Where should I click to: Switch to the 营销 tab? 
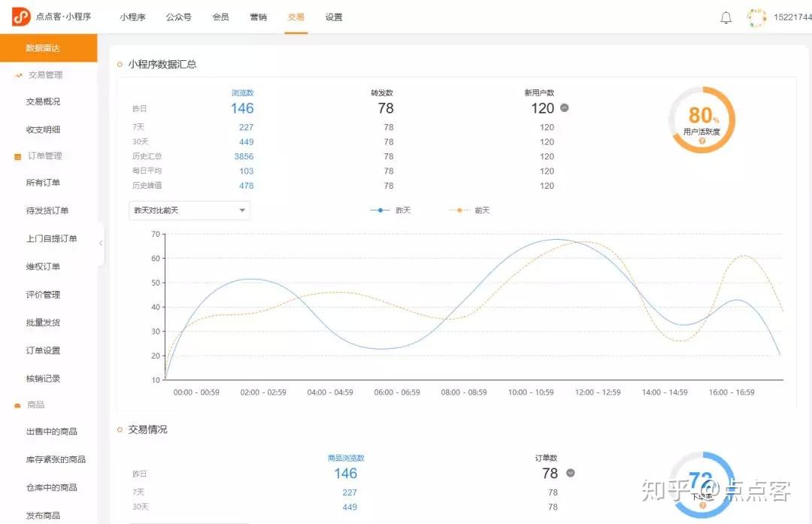click(259, 17)
